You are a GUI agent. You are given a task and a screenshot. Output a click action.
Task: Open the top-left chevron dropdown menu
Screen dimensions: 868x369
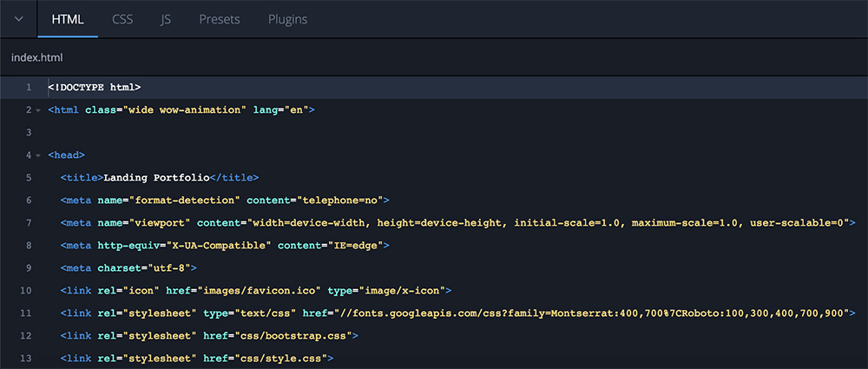[x=18, y=19]
